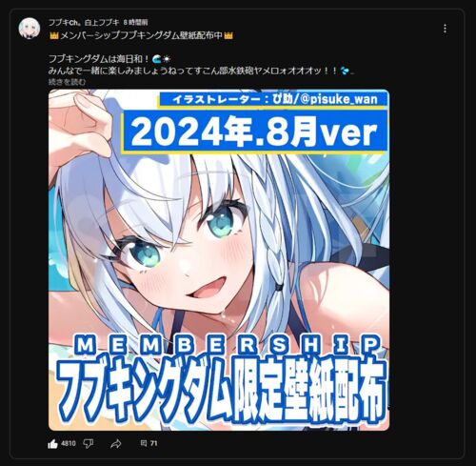Share the post via arrow icon
This screenshot has height=466, width=476.
116,444
